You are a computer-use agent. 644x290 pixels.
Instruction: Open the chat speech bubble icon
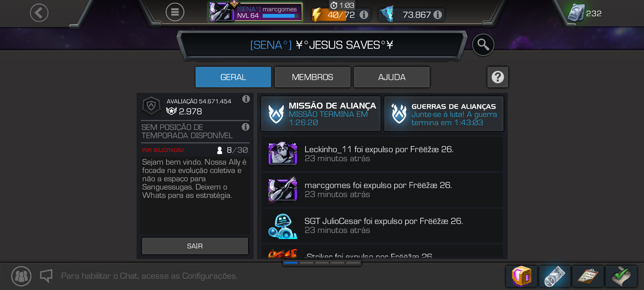tap(46, 276)
